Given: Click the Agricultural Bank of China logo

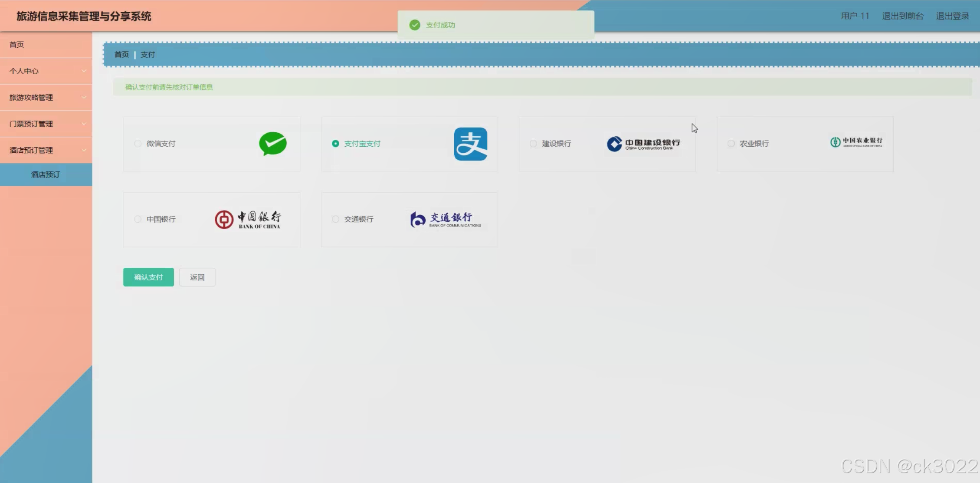Looking at the screenshot, I should pyautogui.click(x=856, y=142).
